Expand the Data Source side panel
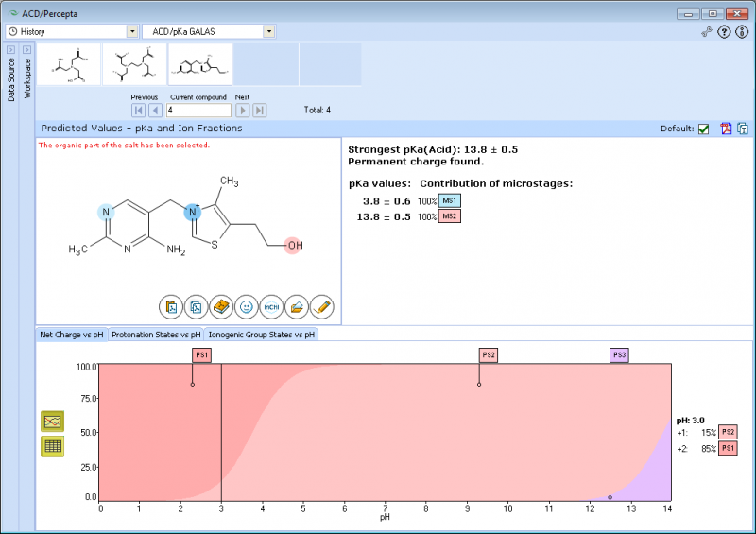Screen dimensions: 756x534 click(x=11, y=50)
